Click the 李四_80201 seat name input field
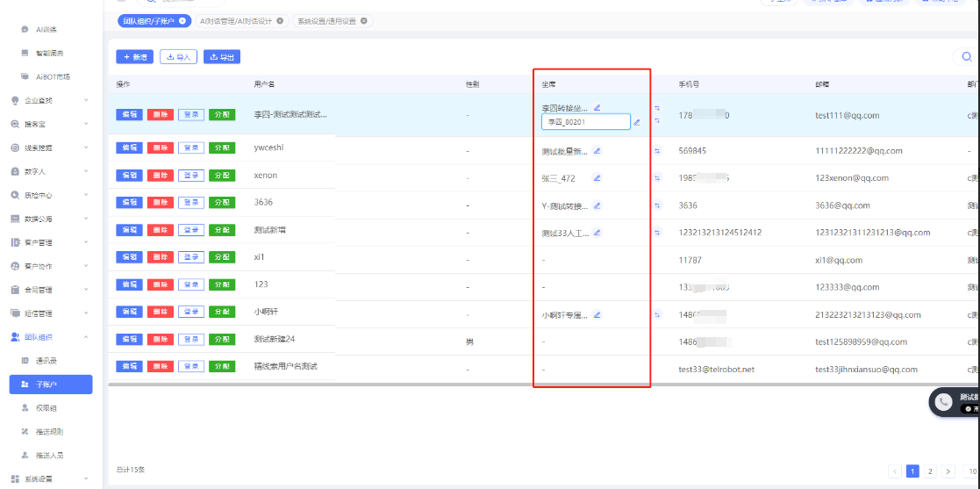The height and width of the screenshot is (489, 980). click(x=585, y=122)
